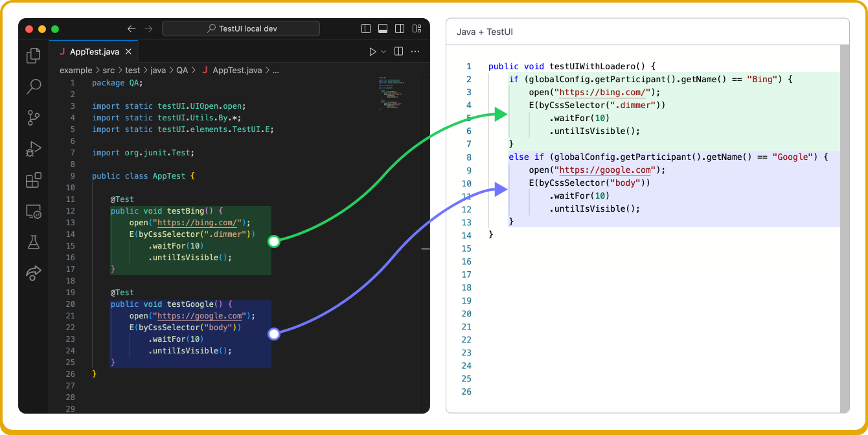Viewport: 868px width, 435px height.
Task: Open the Extensions view
Action: pyautogui.click(x=34, y=181)
